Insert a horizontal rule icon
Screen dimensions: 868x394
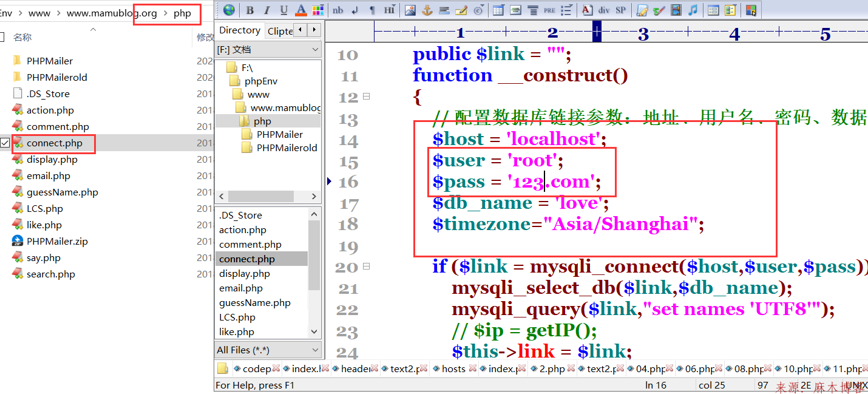click(444, 10)
